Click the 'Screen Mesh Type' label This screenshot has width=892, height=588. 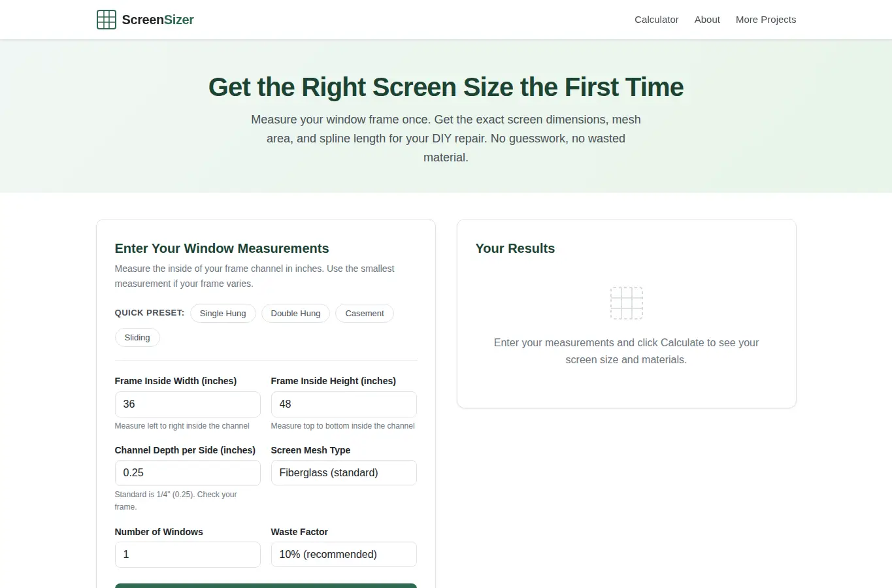point(310,450)
